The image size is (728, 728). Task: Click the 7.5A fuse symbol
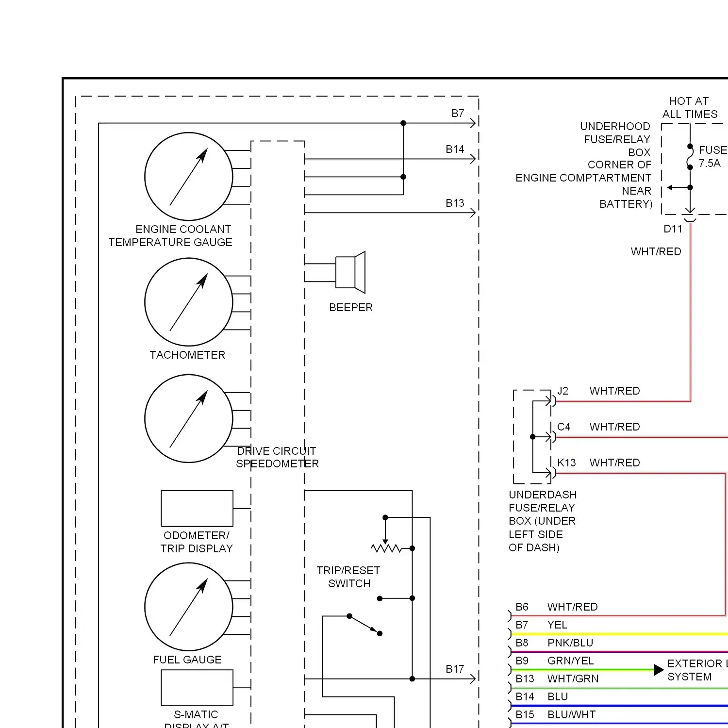click(x=690, y=157)
